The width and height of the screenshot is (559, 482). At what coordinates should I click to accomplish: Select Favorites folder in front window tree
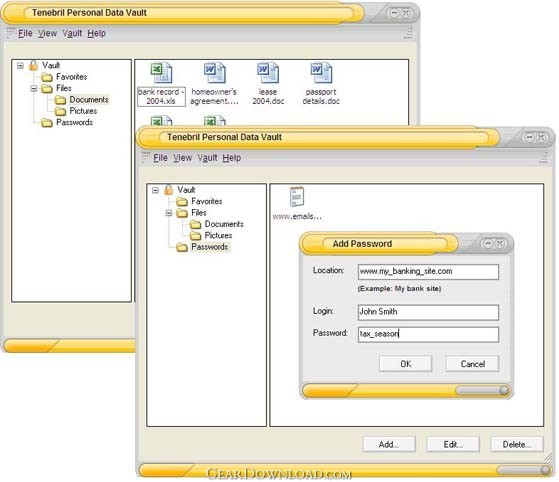(x=199, y=201)
